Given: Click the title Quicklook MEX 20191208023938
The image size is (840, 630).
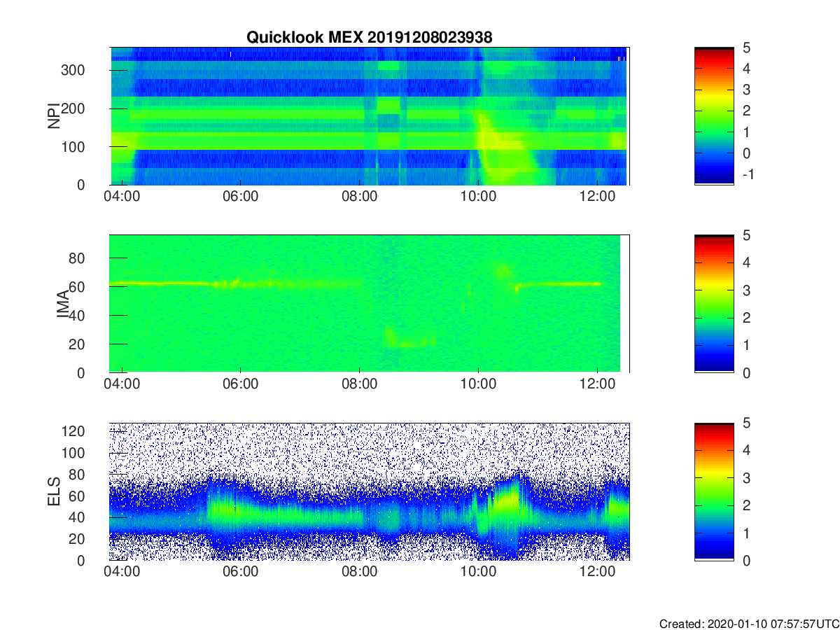Looking at the screenshot, I should point(369,38).
